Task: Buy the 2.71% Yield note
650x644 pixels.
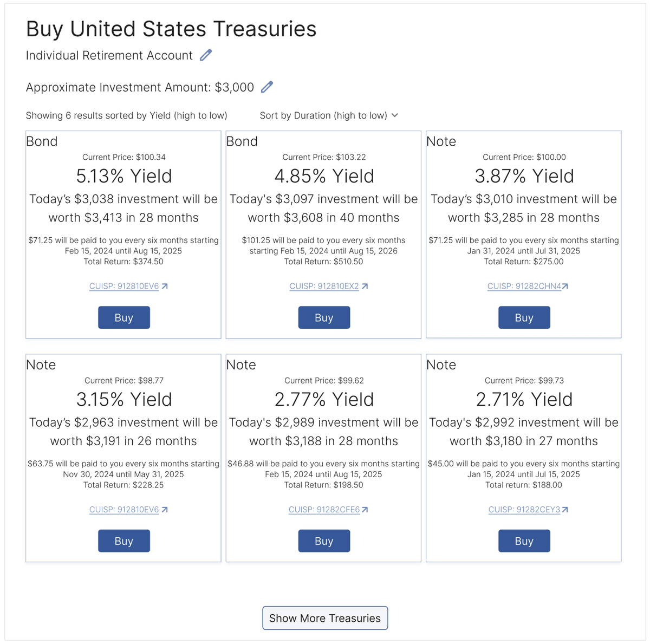Action: [x=524, y=541]
